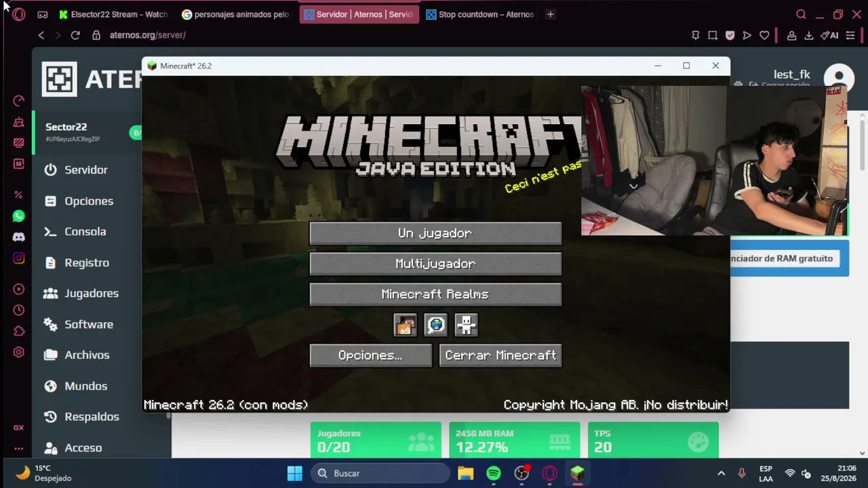Open the AI assistant button in toolbar
Image resolution: width=868 pixels, height=488 pixels.
pos(829,35)
